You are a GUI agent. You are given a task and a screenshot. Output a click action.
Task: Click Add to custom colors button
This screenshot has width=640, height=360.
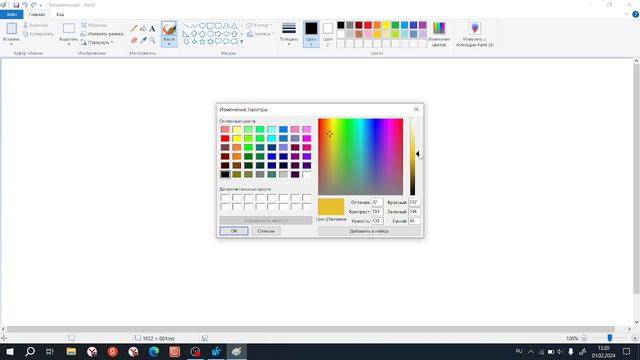click(369, 231)
